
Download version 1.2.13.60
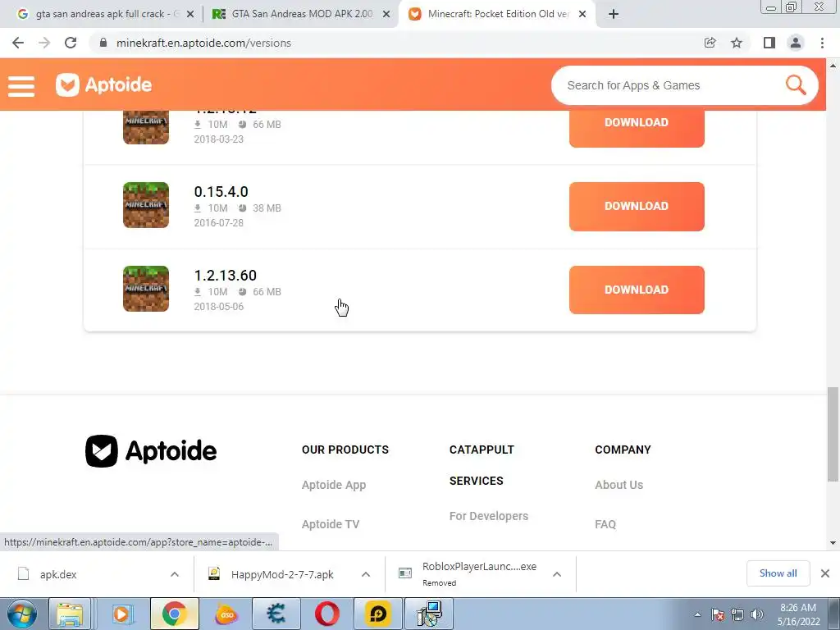click(637, 290)
